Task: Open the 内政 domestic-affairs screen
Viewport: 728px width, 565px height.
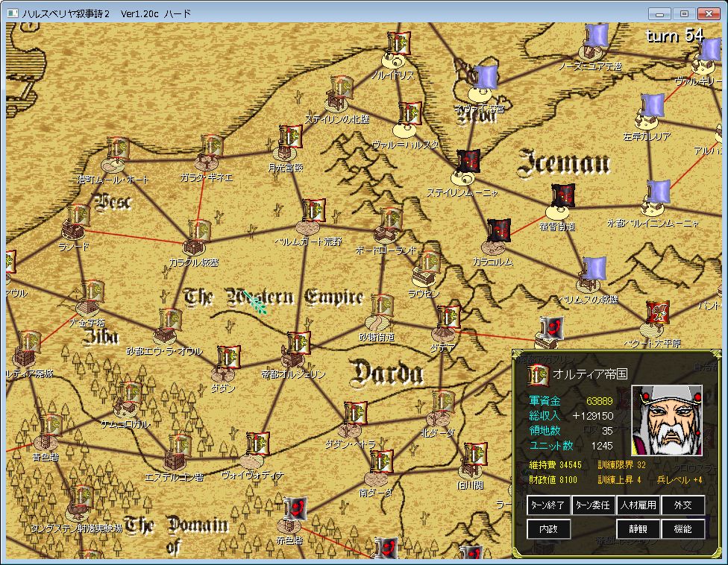Action: (x=548, y=528)
